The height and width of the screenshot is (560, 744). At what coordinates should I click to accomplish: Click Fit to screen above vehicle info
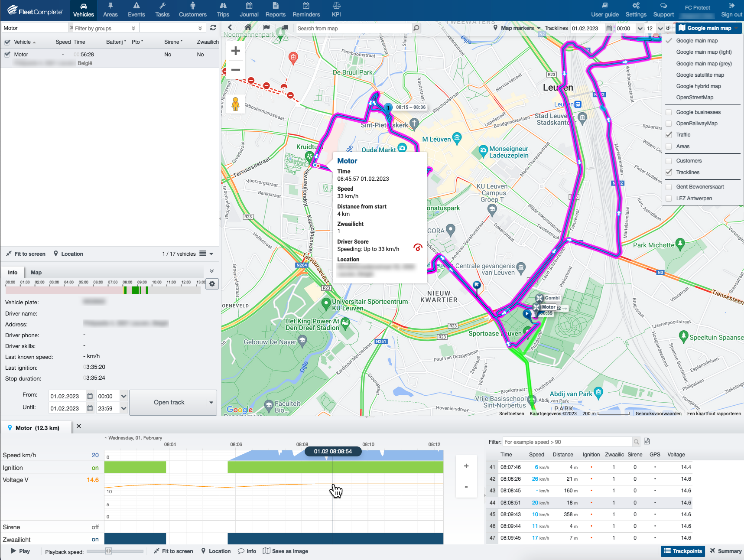coord(26,254)
